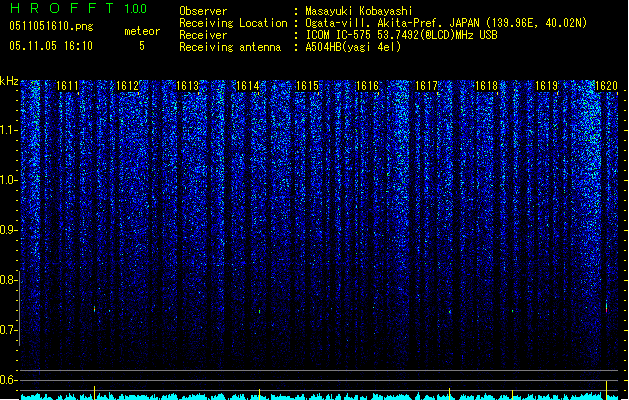Click the 0.9 kHz axis label
Screen dimensions: 629x400
point(8,230)
